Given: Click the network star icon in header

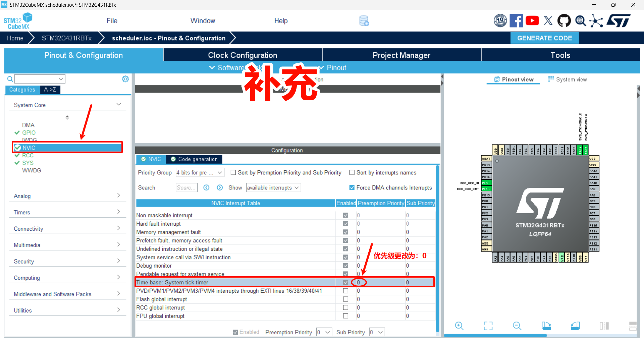Looking at the screenshot, I should (x=596, y=21).
